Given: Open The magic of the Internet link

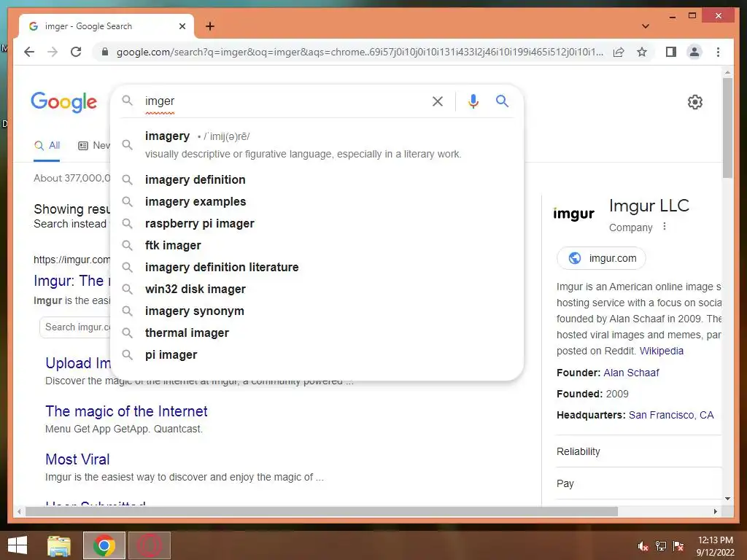Looking at the screenshot, I should 126,411.
